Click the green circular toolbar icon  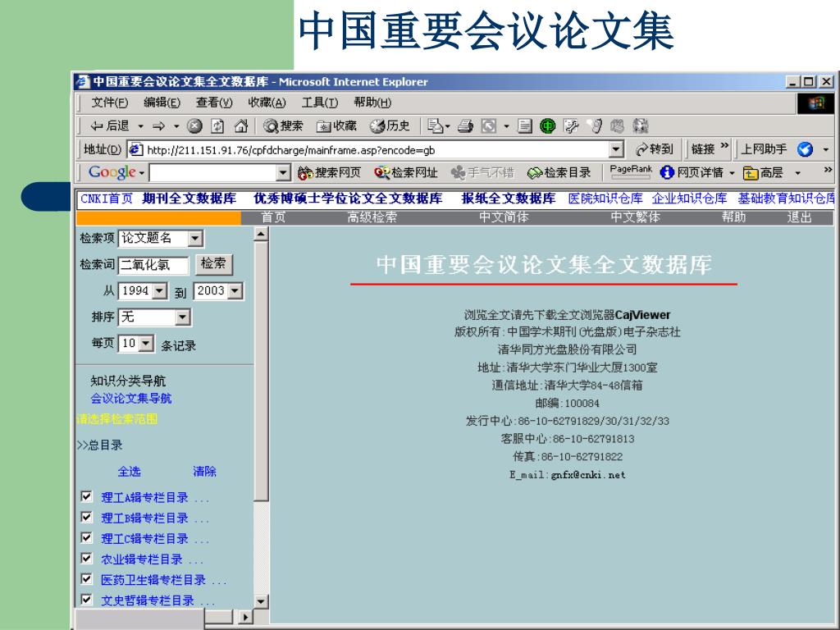tap(547, 126)
